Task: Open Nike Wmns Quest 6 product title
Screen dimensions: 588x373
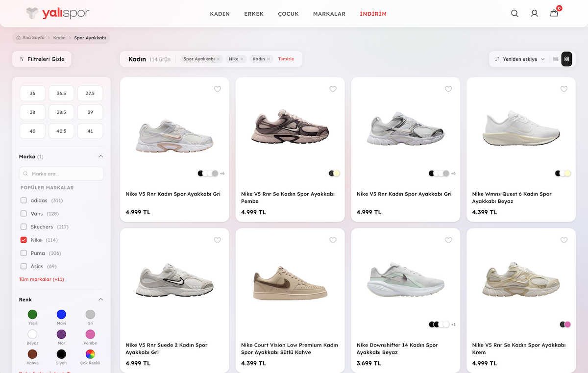Action: point(512,198)
